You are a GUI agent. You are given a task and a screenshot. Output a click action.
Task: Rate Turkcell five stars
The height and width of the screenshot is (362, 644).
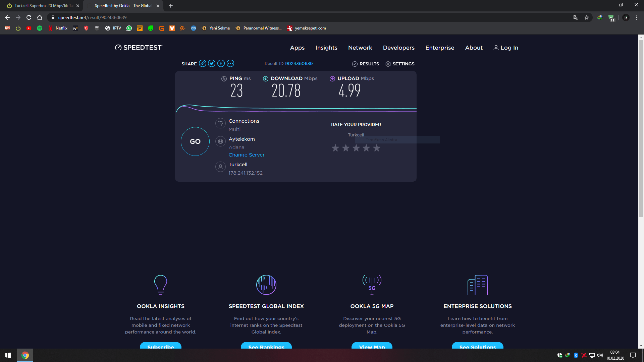377,148
